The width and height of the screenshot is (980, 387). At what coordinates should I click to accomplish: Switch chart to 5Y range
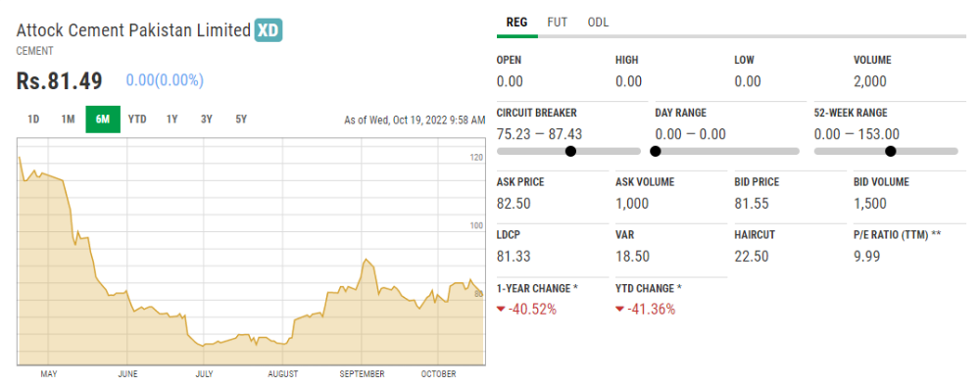[x=241, y=120]
